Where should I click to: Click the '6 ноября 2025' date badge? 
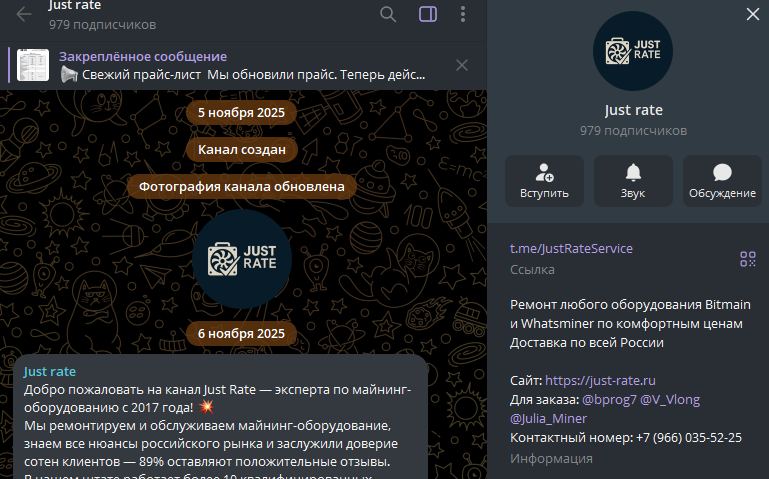click(x=241, y=333)
